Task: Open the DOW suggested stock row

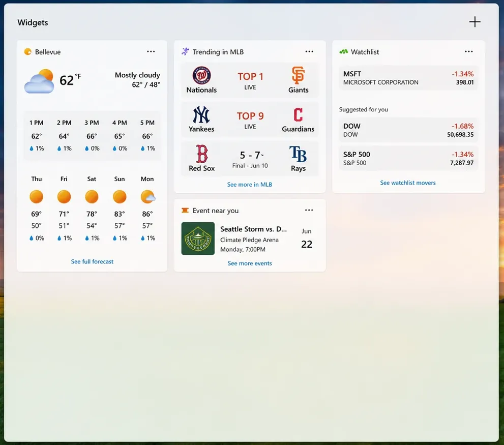Action: (x=408, y=130)
